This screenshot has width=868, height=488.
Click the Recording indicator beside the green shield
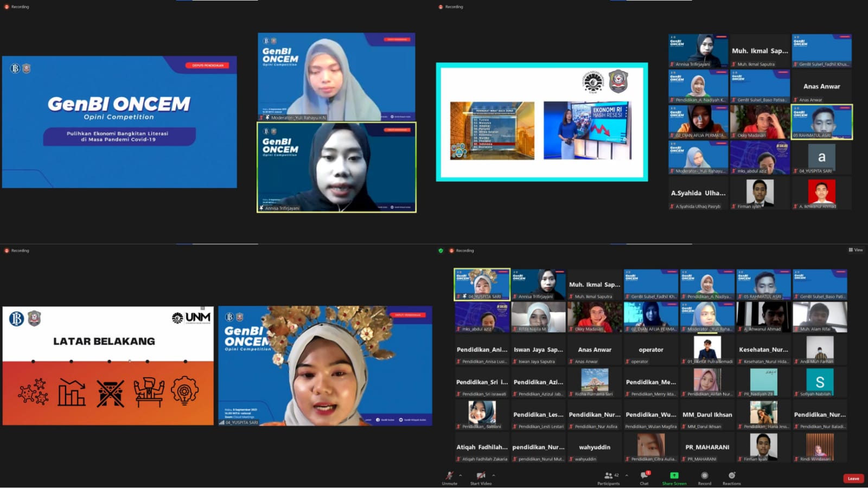pos(464,251)
